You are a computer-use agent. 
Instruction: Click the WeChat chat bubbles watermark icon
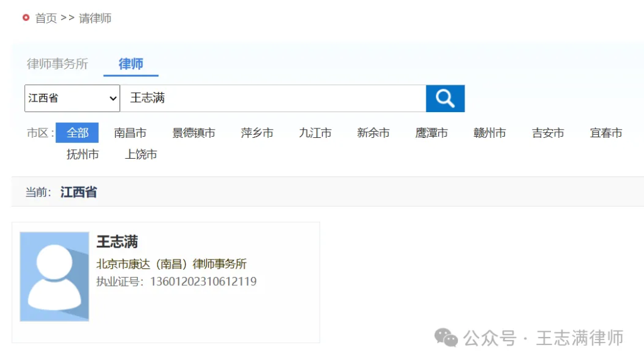pos(447,338)
